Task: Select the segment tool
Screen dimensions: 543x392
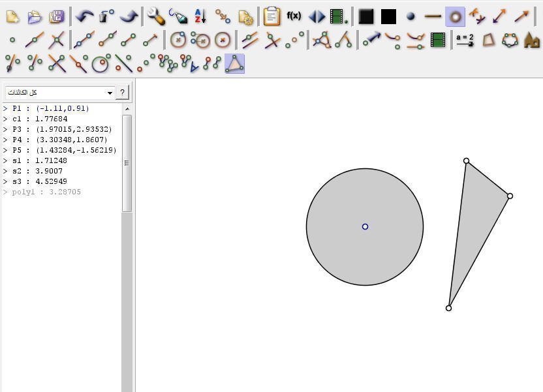Action: pos(129,40)
